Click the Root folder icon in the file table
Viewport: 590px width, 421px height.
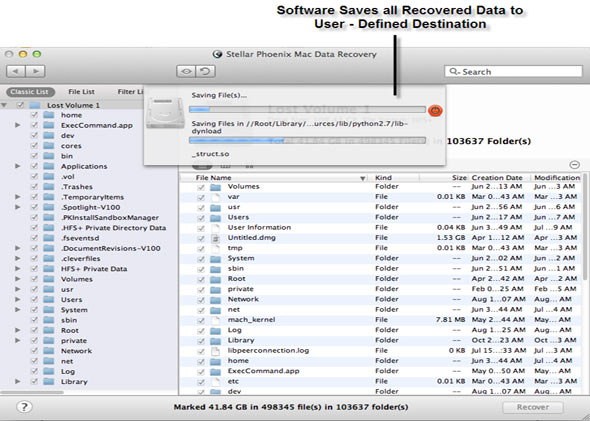click(x=215, y=279)
